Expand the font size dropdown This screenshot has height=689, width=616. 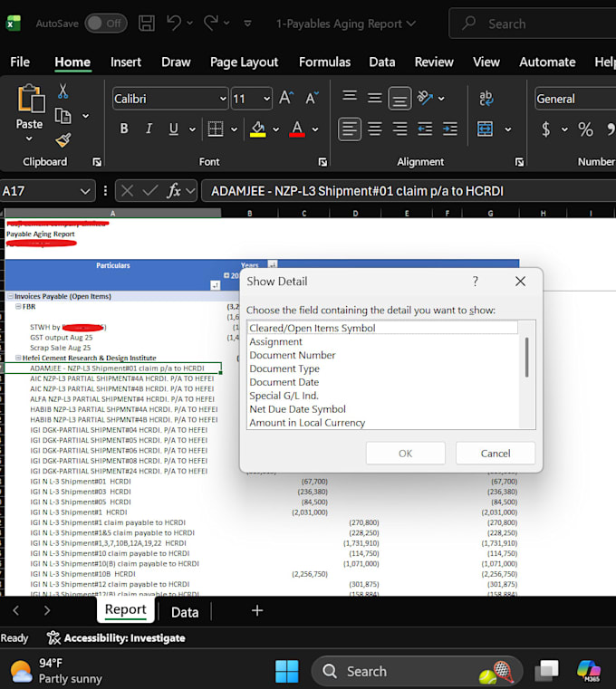266,99
